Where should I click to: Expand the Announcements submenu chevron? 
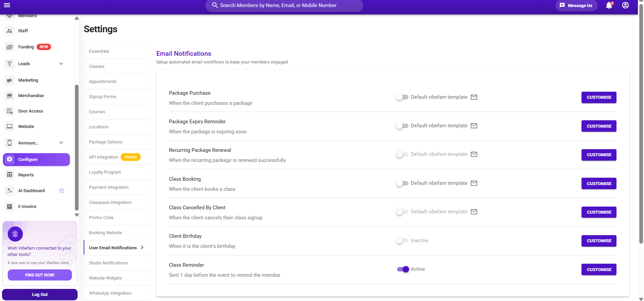[x=61, y=143]
